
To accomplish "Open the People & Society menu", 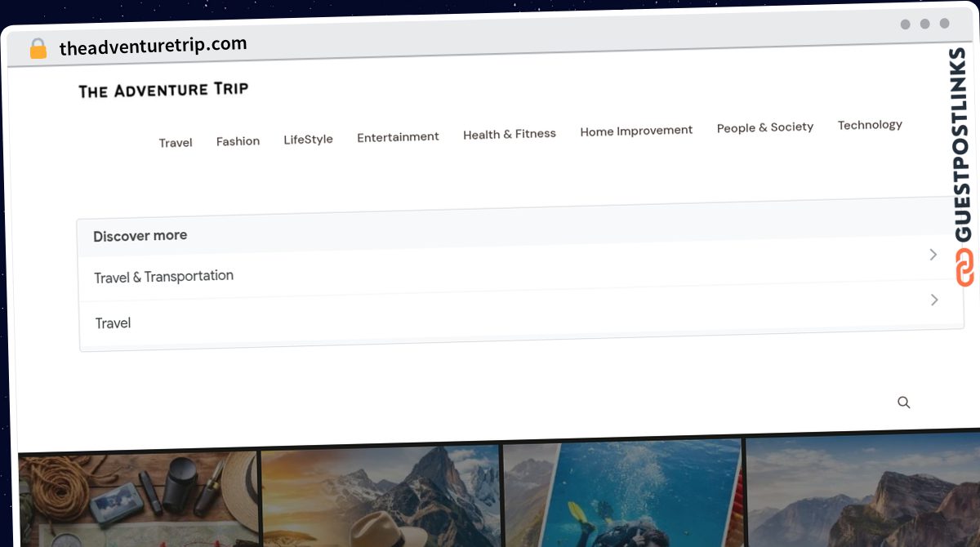I will pyautogui.click(x=765, y=127).
